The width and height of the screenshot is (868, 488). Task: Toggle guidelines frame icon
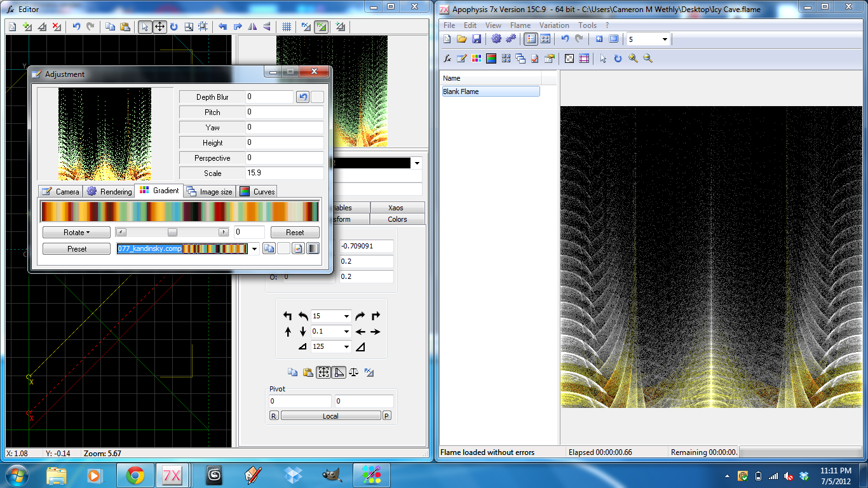click(x=584, y=58)
